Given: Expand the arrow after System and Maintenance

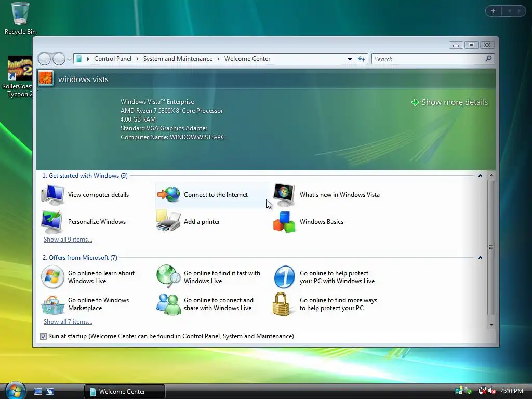Looking at the screenshot, I should (219, 59).
